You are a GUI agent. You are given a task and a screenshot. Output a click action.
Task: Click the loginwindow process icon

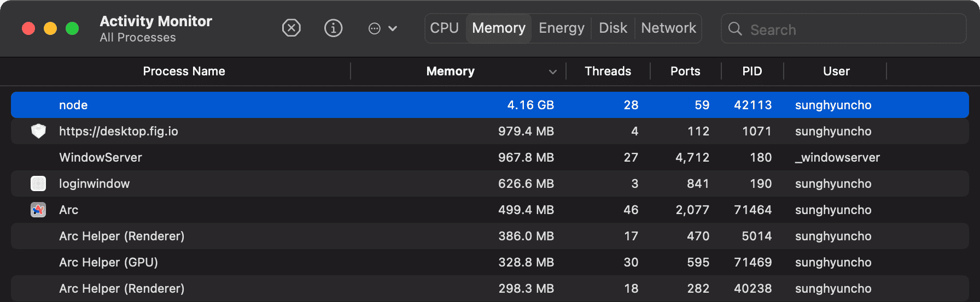coord(38,183)
